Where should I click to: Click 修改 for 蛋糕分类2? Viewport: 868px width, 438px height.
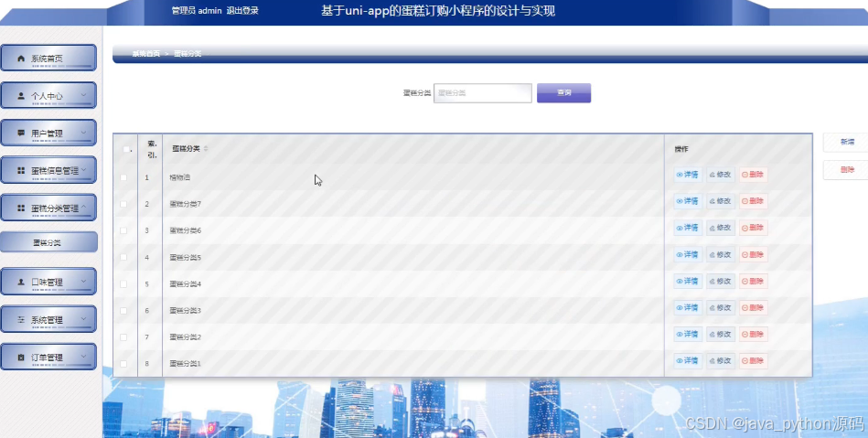pos(721,335)
